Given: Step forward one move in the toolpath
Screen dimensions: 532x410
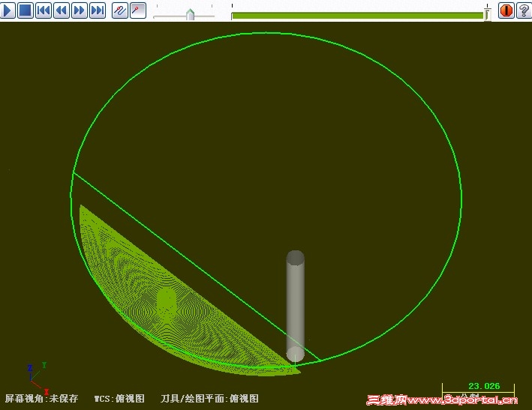Looking at the screenshot, I should (80, 10).
